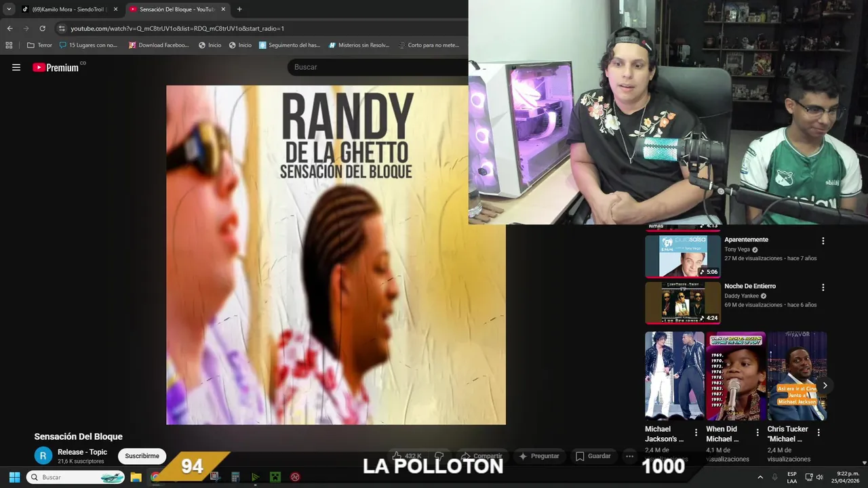Open the Aparentemente video title link
The height and width of the screenshot is (488, 868).
(x=746, y=240)
